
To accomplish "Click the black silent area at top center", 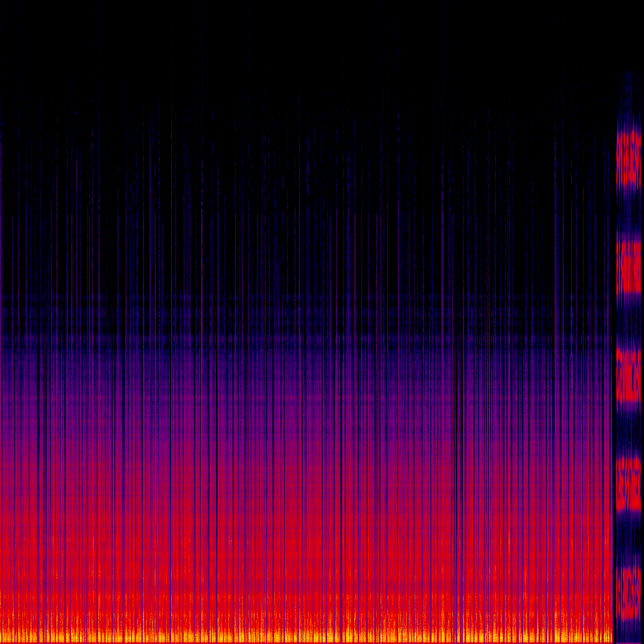I will 314,38.
